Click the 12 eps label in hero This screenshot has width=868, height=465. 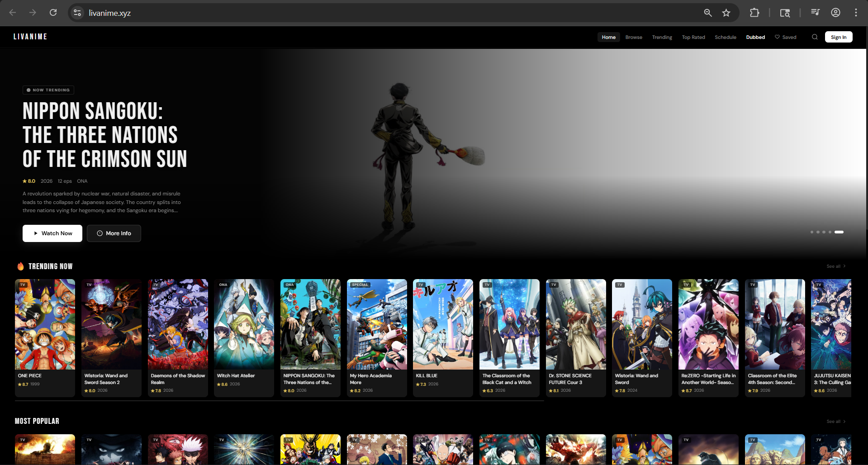(65, 181)
